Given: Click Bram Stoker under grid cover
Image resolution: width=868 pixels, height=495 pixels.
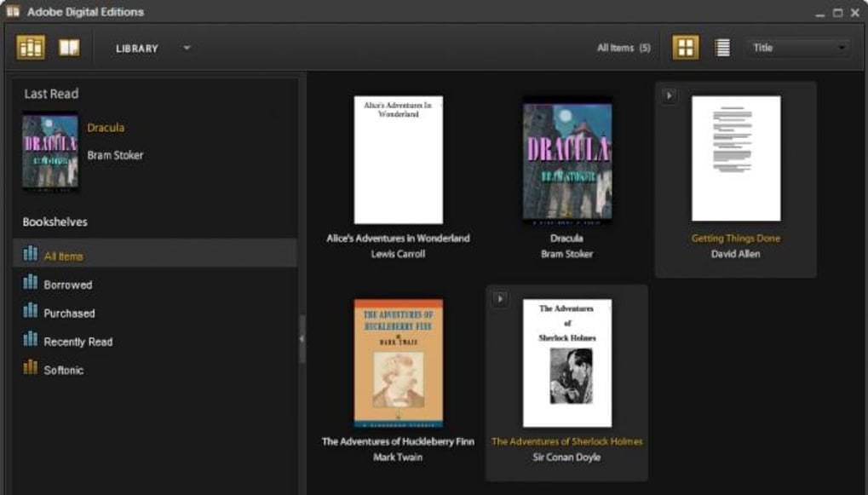Looking at the screenshot, I should pos(566,254).
